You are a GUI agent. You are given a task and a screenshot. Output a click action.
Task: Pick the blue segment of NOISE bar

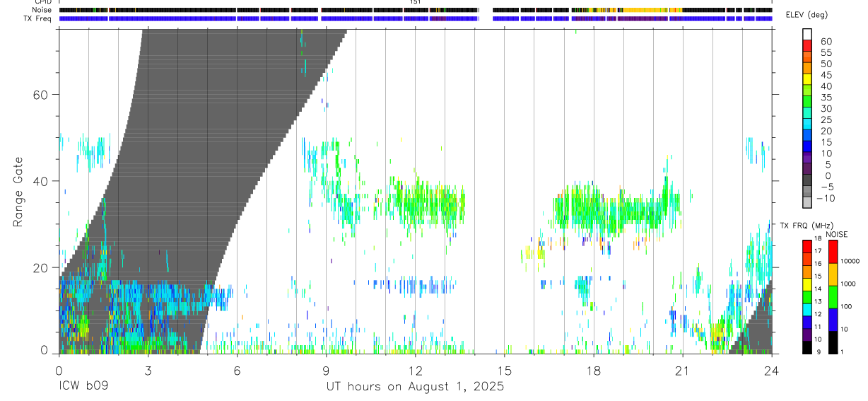833,320
